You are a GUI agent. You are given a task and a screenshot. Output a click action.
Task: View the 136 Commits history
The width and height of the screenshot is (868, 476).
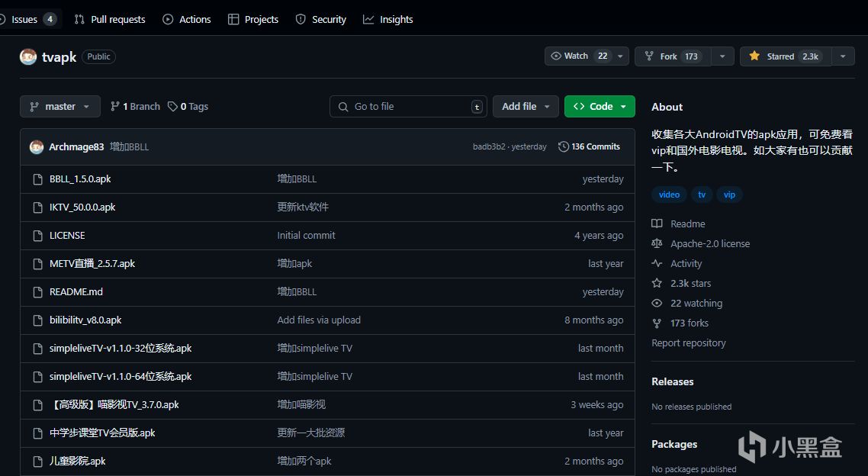pos(589,146)
